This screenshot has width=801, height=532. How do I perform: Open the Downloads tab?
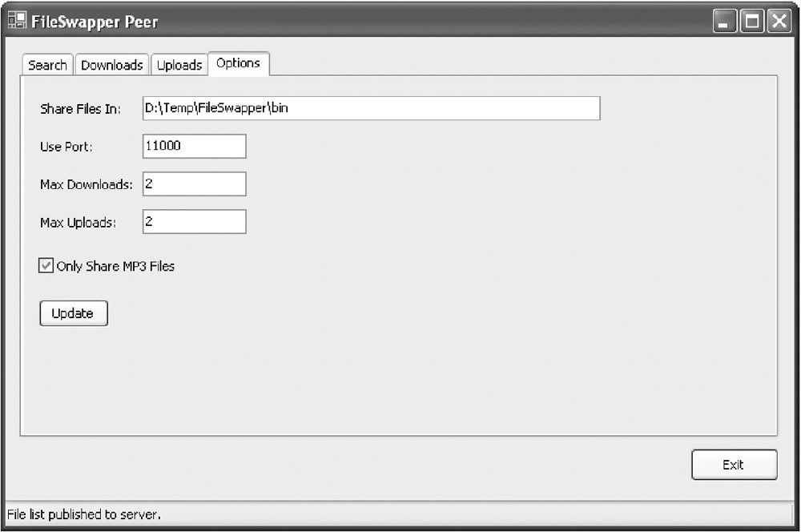pyautogui.click(x=112, y=65)
